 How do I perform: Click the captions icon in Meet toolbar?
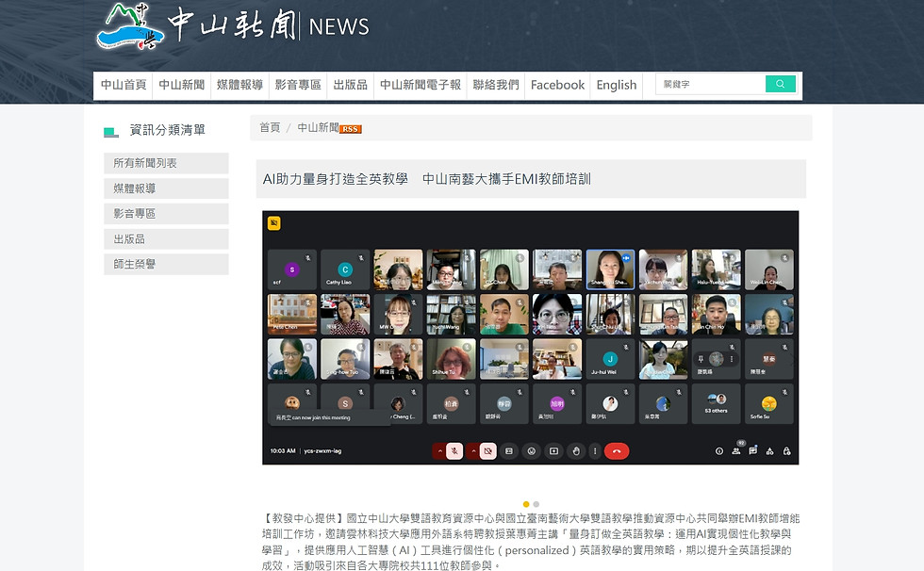tap(509, 451)
